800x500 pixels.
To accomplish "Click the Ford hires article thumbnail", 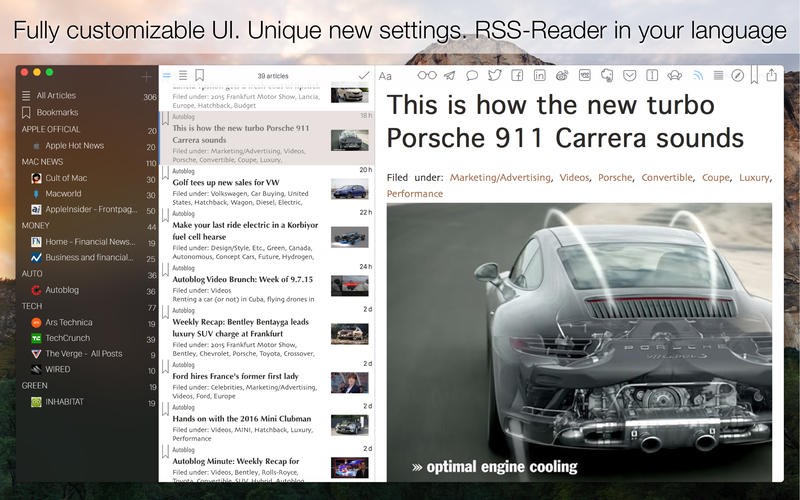I will (x=349, y=383).
